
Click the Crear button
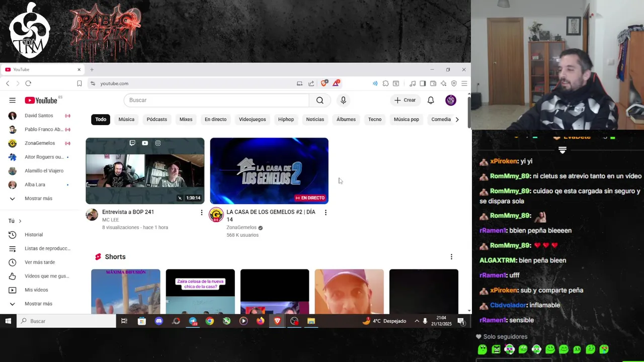(x=405, y=100)
